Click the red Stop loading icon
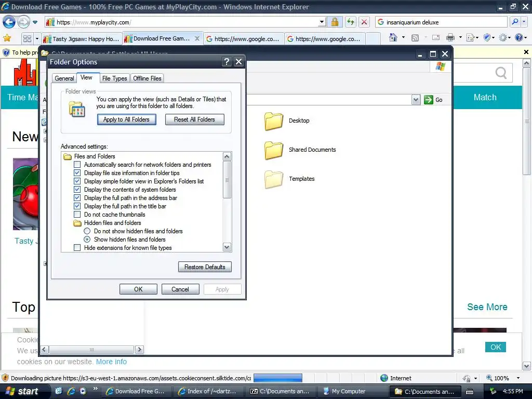Screen dimensions: 532x399 click(x=364, y=22)
